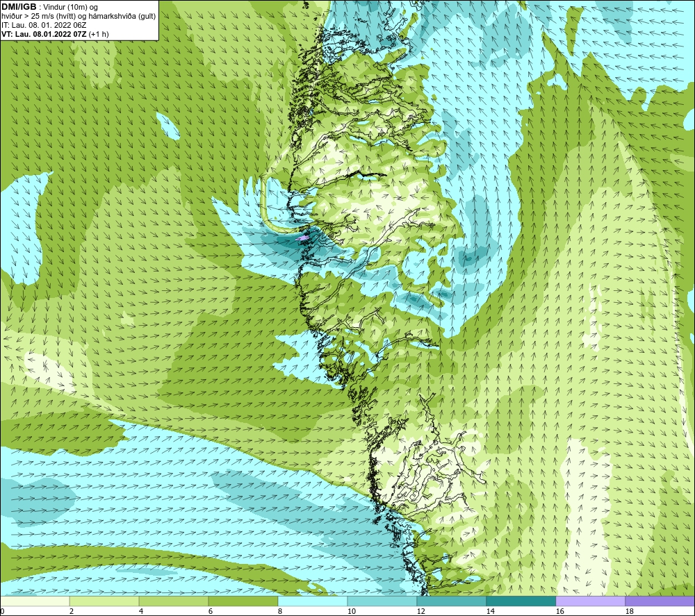The height and width of the screenshot is (616, 695).
Task: Select the dark green 6–8 m/s legend swatch
Action: tap(243, 601)
